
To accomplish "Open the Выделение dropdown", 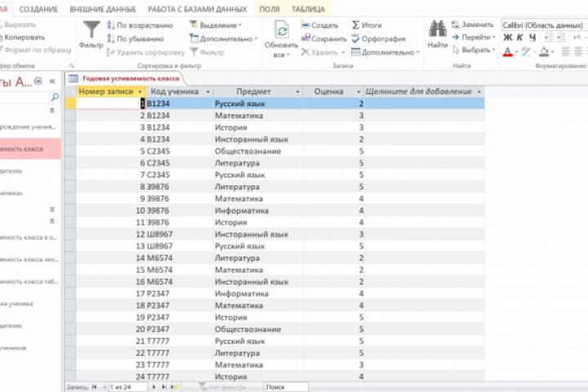I will point(216,25).
